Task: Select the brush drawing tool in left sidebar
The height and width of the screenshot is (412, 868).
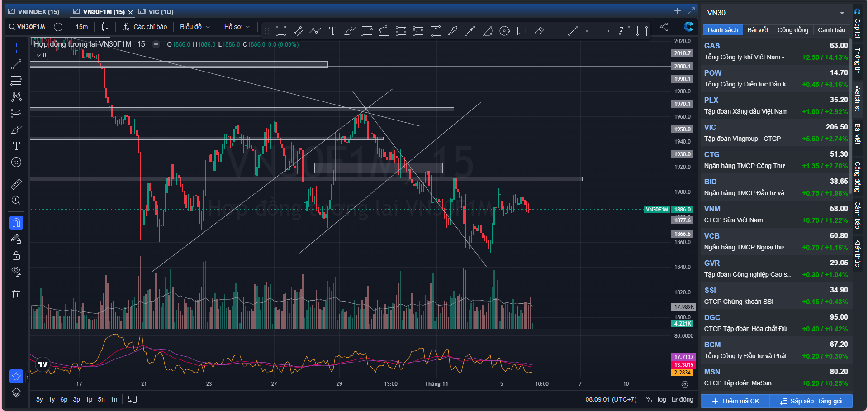Action: pyautogui.click(x=16, y=130)
